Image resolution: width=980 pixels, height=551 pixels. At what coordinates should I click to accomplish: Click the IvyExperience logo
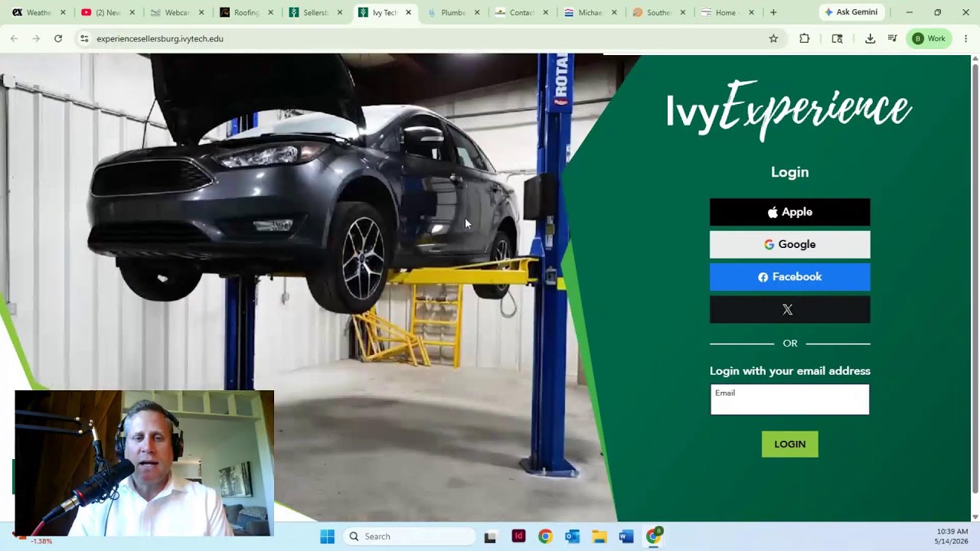[x=789, y=111]
